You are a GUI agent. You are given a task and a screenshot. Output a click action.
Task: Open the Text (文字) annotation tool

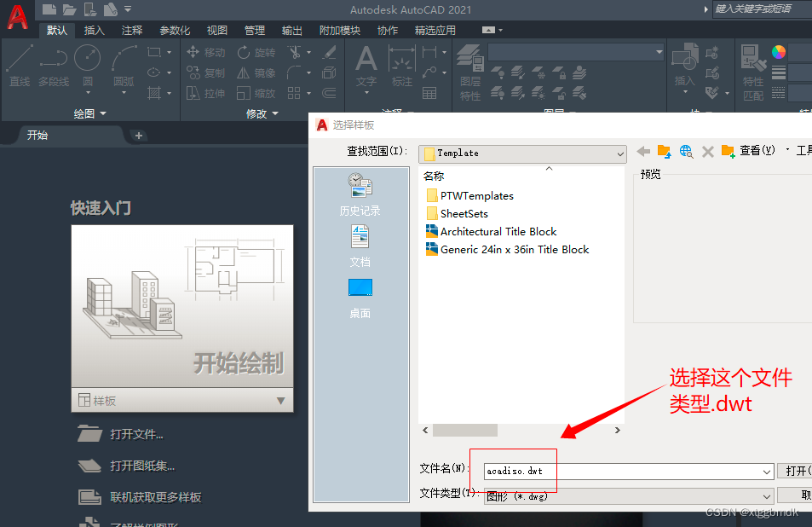click(366, 66)
